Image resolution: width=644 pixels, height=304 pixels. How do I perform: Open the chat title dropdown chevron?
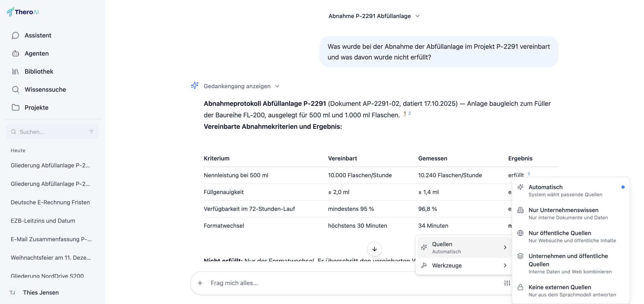417,16
